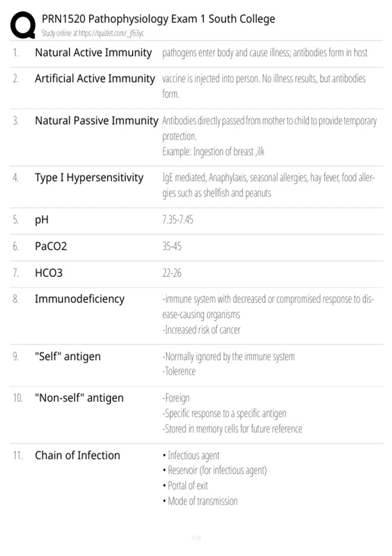Image resolution: width=392 pixels, height=556 pixels.
Task: Select the Chain of Infection term
Action: (x=77, y=455)
